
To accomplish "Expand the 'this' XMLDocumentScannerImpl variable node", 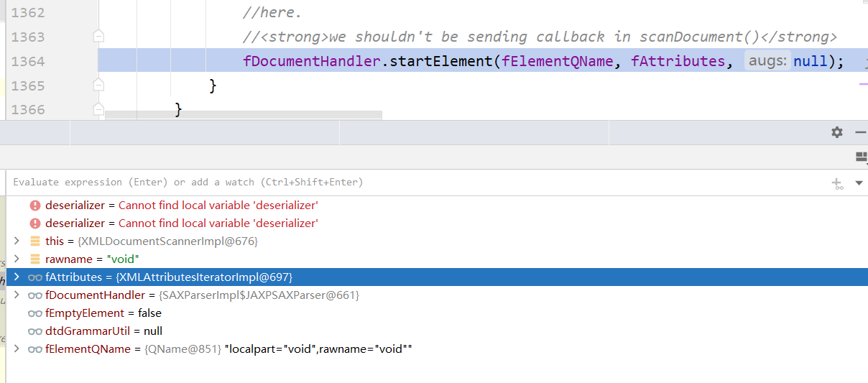I will tap(17, 241).
